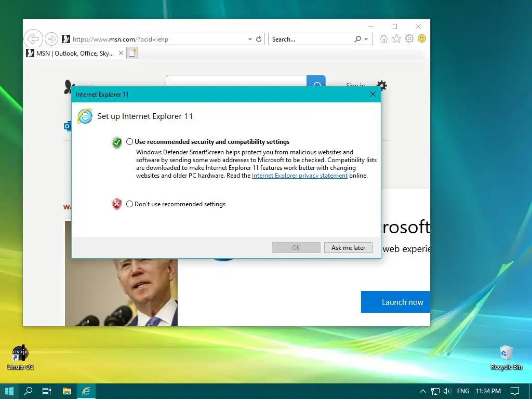The height and width of the screenshot is (399, 532).
Task: Select Don't use recommended settings radio
Action: 129,204
